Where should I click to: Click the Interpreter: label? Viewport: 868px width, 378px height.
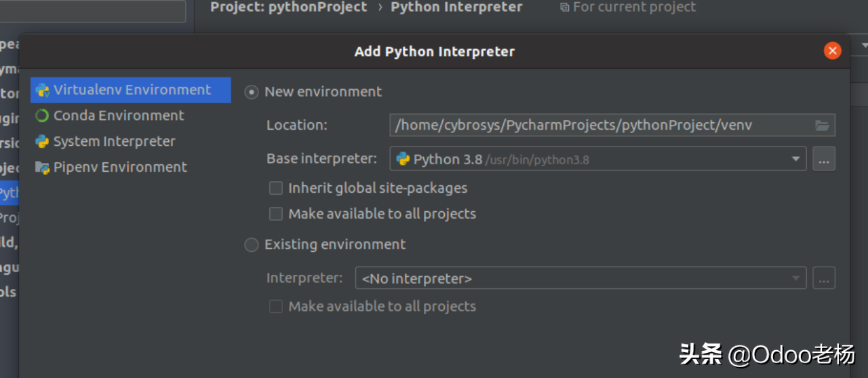coord(304,278)
